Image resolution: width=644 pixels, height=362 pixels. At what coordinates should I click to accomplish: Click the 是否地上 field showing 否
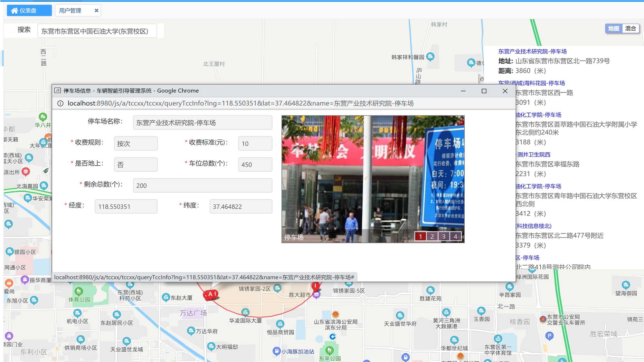click(x=136, y=165)
